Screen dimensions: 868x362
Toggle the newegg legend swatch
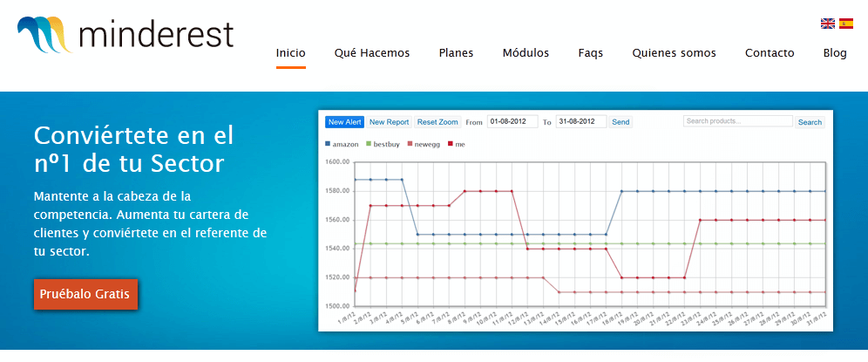(410, 144)
